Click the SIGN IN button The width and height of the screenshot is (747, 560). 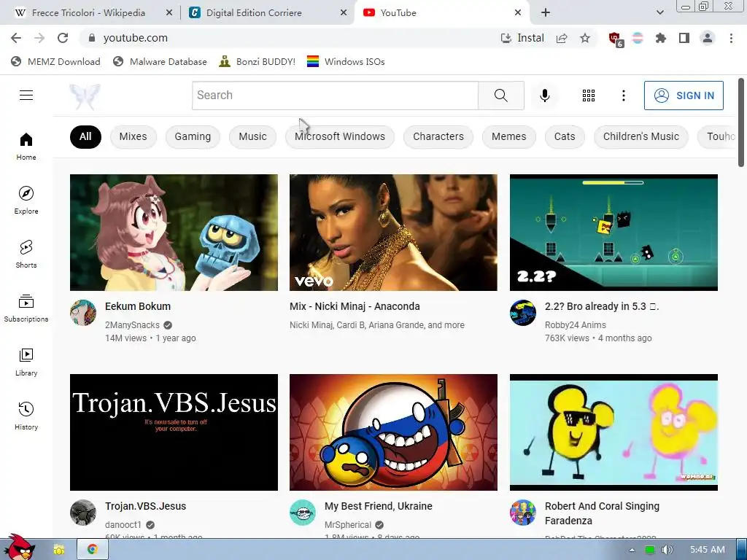coord(684,96)
